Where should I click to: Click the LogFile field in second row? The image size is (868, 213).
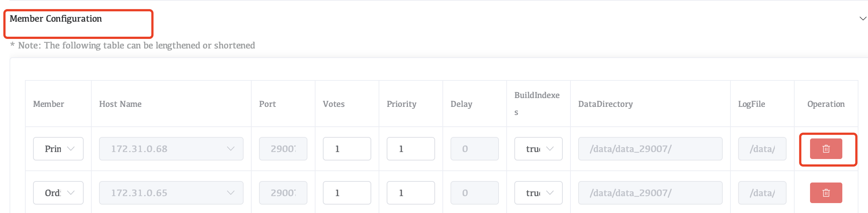tap(762, 193)
